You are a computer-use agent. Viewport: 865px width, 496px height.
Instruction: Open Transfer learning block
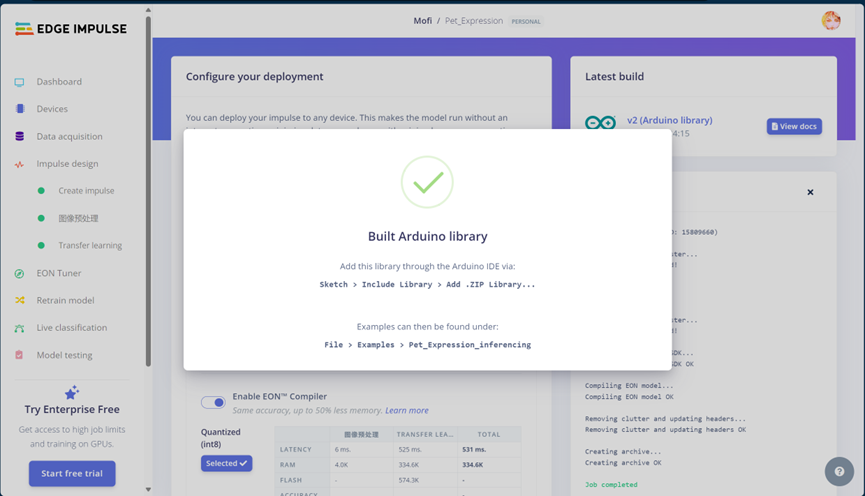[x=90, y=246]
